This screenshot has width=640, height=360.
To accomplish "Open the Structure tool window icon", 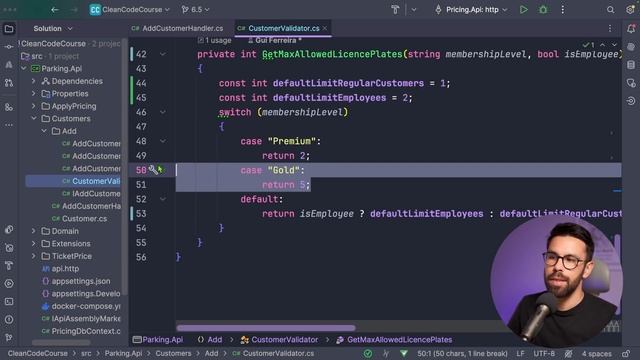I will coord(9,107).
